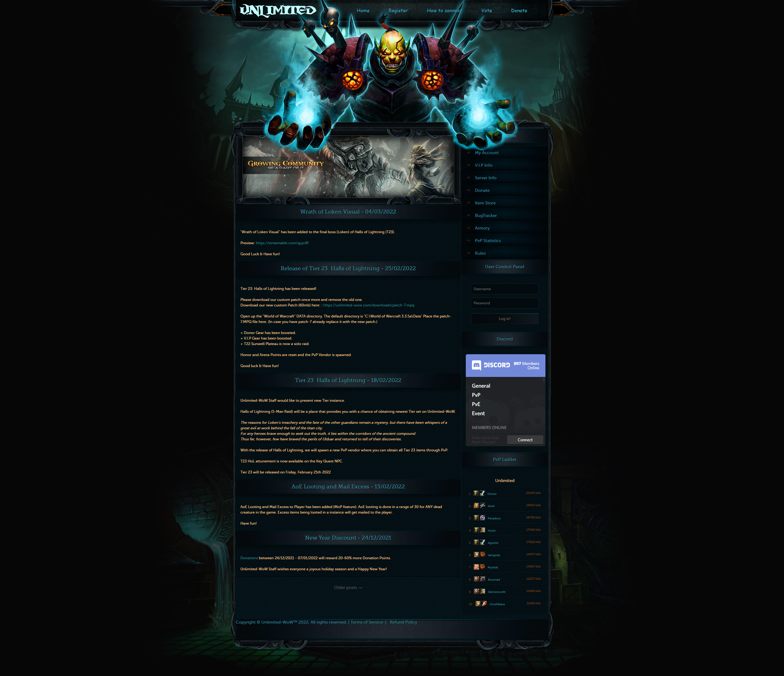Click the class icon beside Kirsh
The height and width of the screenshot is (676, 784).
coord(482,506)
